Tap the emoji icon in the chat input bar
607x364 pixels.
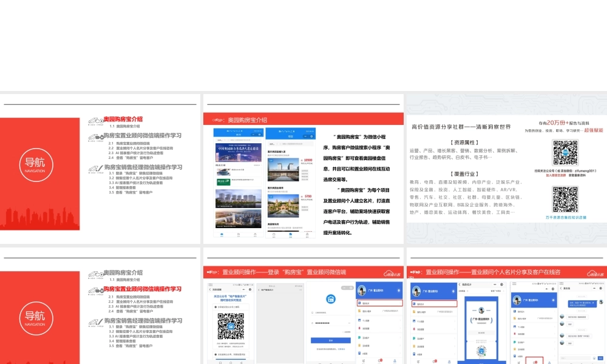tap(594, 358)
